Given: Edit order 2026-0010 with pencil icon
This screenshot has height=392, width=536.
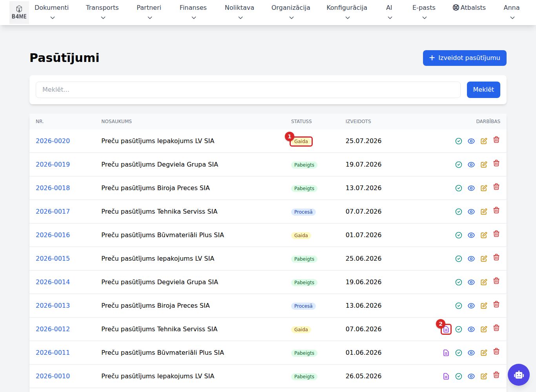Looking at the screenshot, I should click(484, 376).
